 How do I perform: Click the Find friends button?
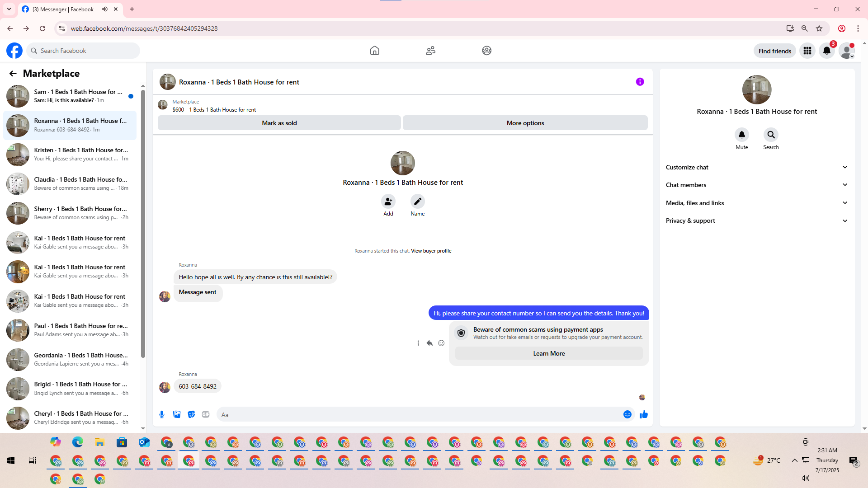pos(774,51)
